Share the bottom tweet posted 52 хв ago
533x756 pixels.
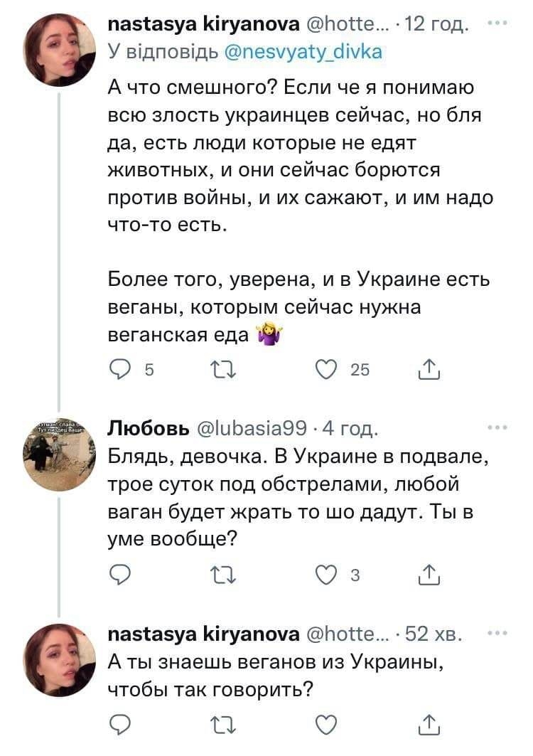pos(431,725)
